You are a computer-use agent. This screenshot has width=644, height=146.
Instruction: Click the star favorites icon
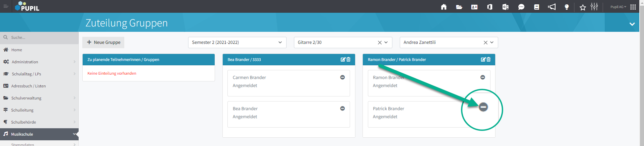click(583, 7)
